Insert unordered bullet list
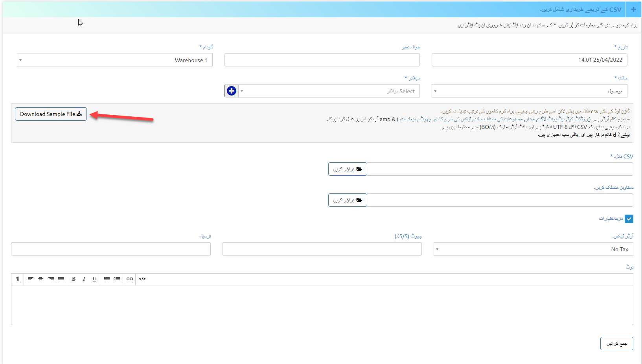Viewport: 642px width, 364px height. 107,279
